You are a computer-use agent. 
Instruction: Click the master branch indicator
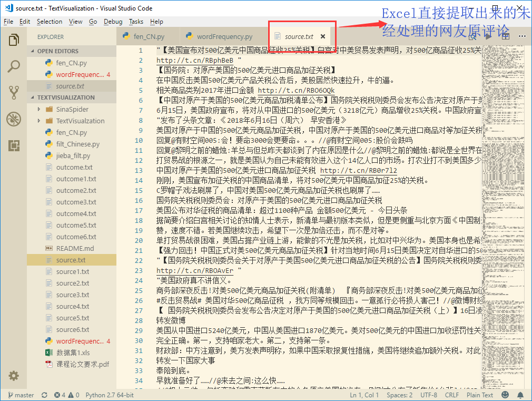point(21,395)
